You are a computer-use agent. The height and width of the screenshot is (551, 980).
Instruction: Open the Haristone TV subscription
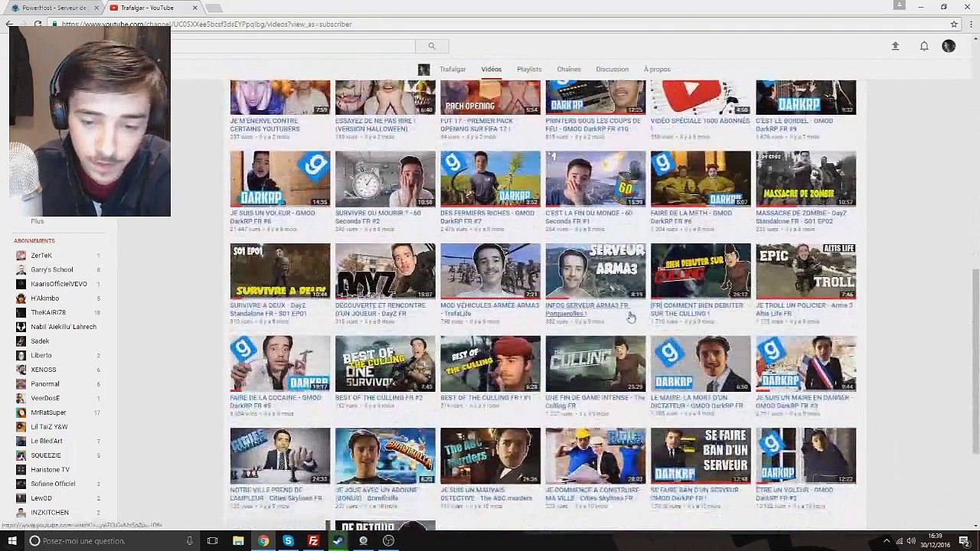click(x=50, y=470)
